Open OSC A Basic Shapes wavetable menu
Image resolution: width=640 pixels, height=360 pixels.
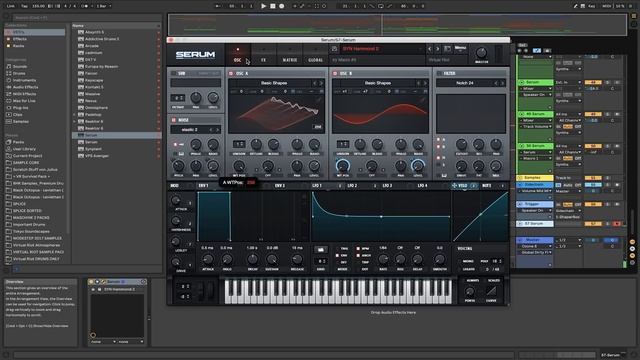coord(274,83)
